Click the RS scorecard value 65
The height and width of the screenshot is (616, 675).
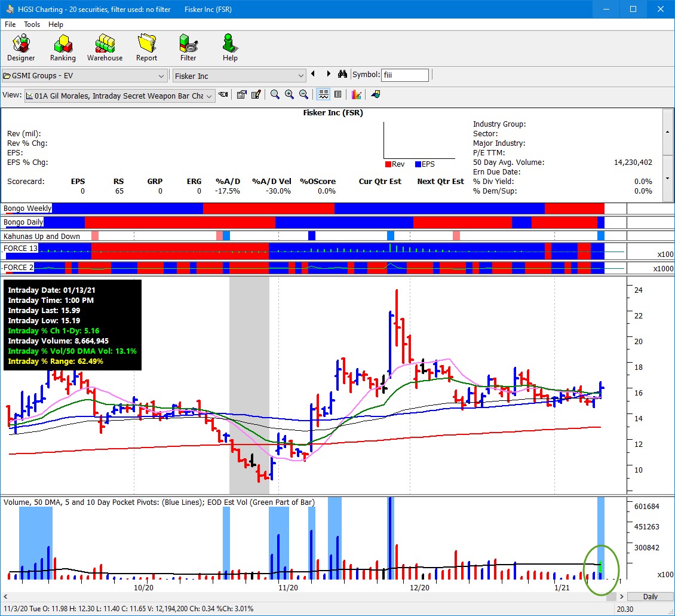pos(119,191)
